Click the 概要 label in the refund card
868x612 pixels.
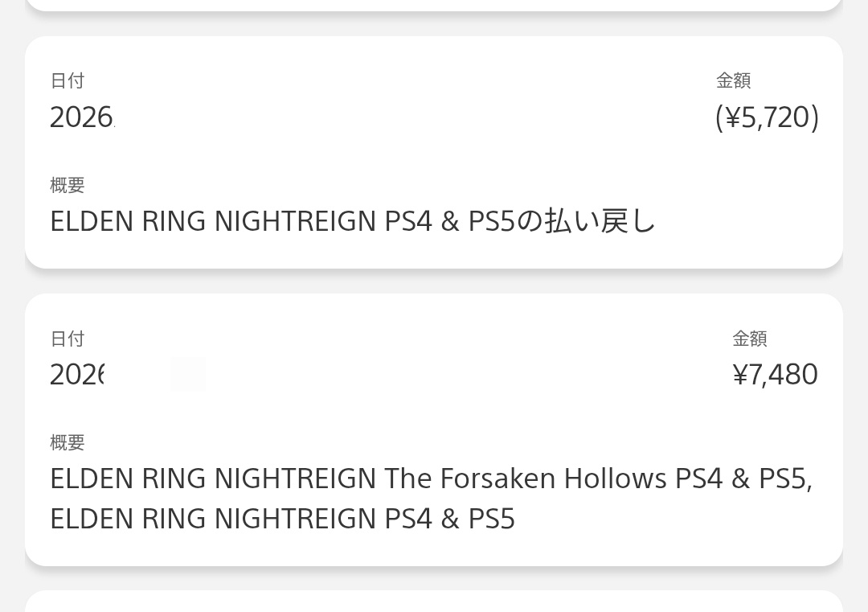coord(67,185)
